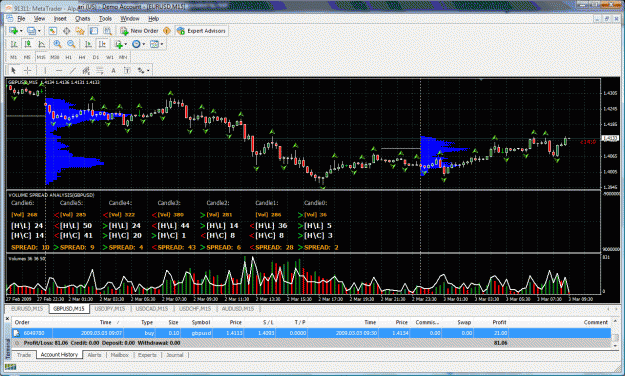Select the W1 timeframe
Screen dimensions: 625x376
click(110, 57)
